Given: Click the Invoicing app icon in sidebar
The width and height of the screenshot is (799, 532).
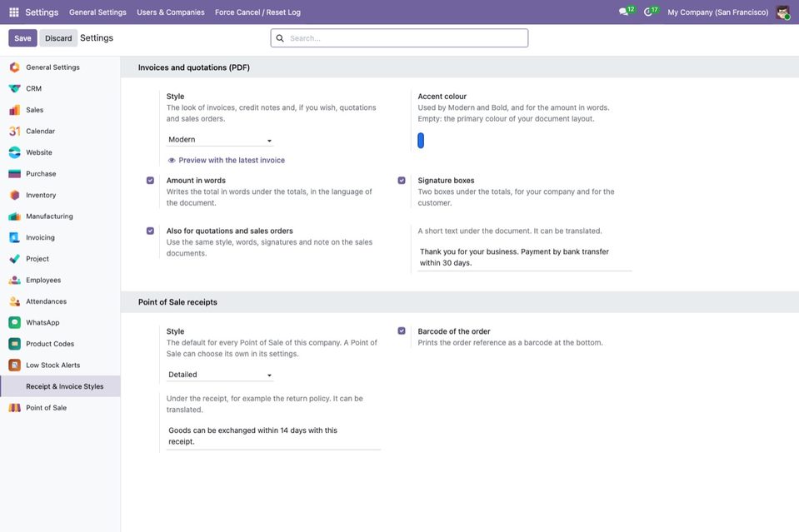Looking at the screenshot, I should tap(14, 238).
